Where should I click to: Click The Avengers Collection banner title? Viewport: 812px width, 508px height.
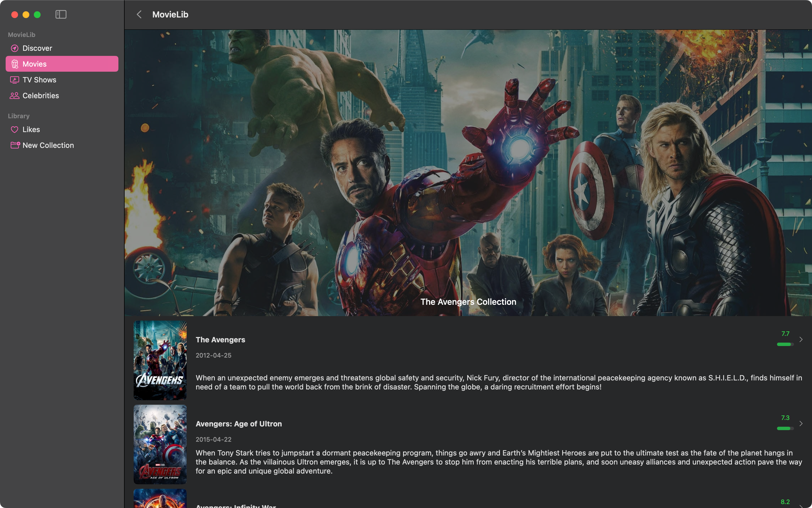468,302
